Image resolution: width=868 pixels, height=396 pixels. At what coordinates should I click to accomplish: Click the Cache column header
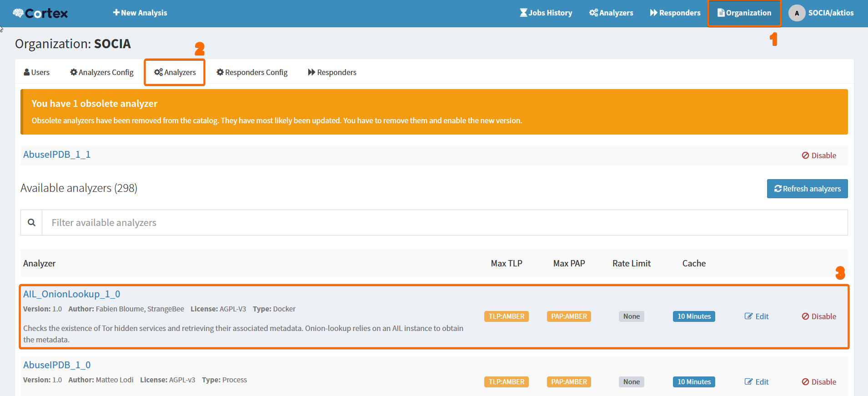tap(694, 263)
